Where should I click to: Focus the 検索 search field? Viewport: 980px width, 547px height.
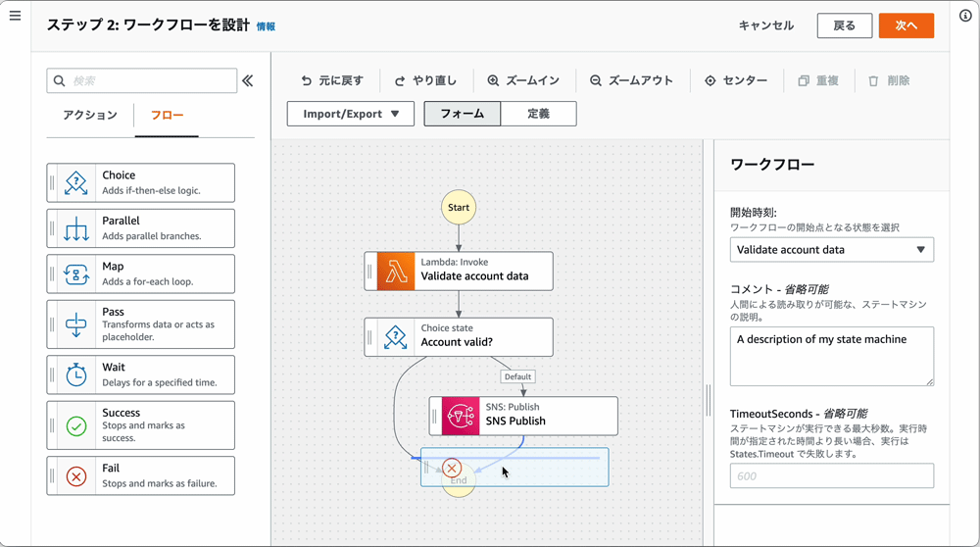(142, 80)
